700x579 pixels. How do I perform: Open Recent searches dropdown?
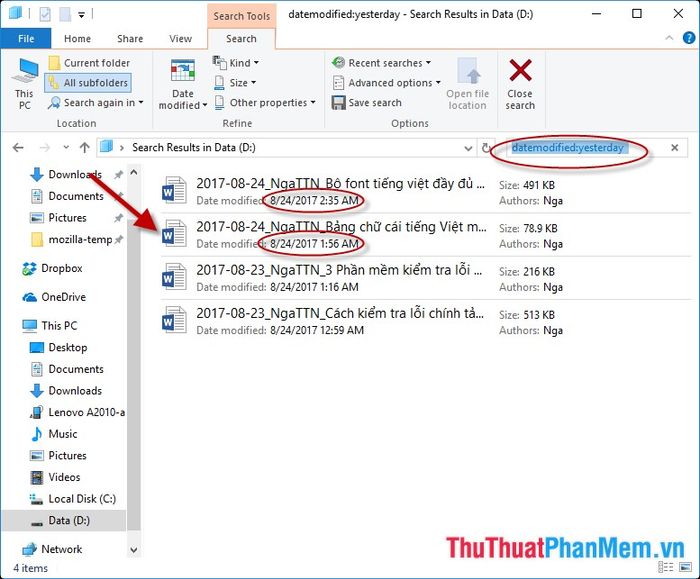pyautogui.click(x=382, y=63)
